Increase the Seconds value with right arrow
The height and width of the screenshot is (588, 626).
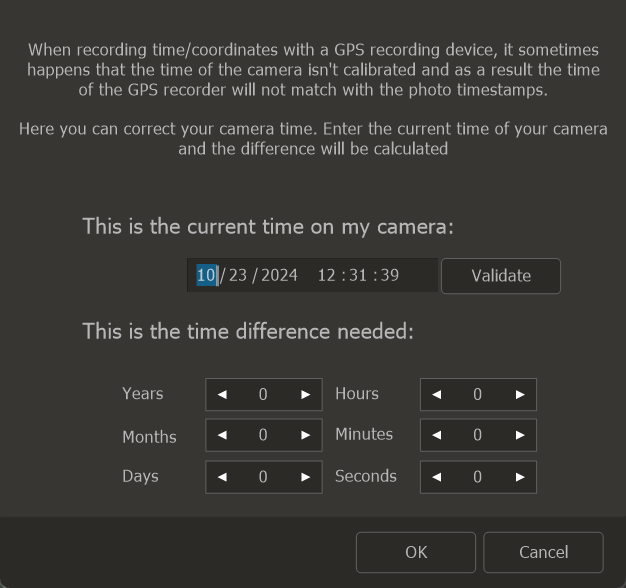(x=520, y=477)
